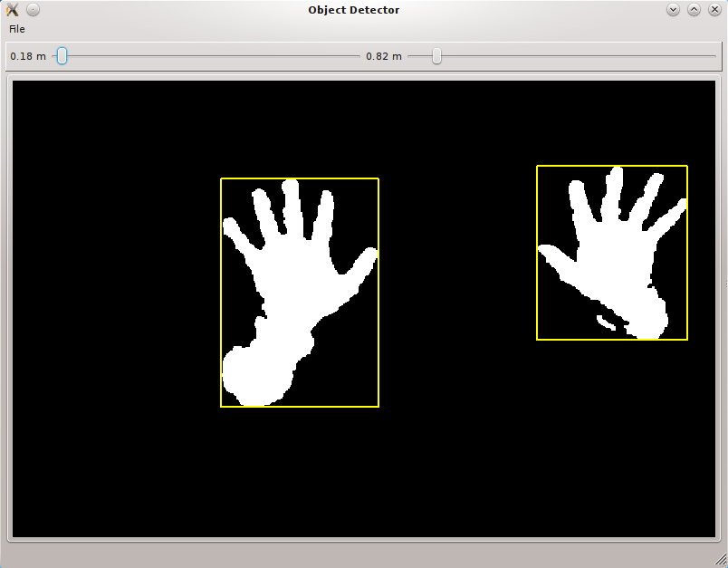Image resolution: width=728 pixels, height=568 pixels.
Task: Click the resize grip at window corner
Action: click(721, 561)
